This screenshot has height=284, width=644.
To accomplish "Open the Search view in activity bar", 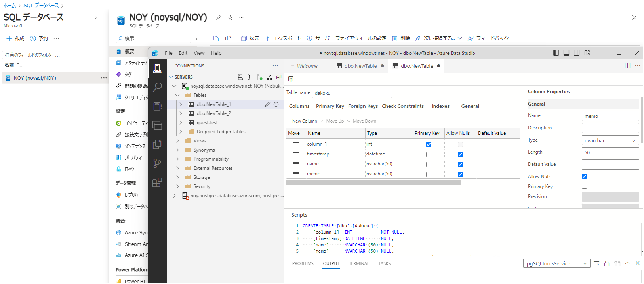I will pos(157,87).
